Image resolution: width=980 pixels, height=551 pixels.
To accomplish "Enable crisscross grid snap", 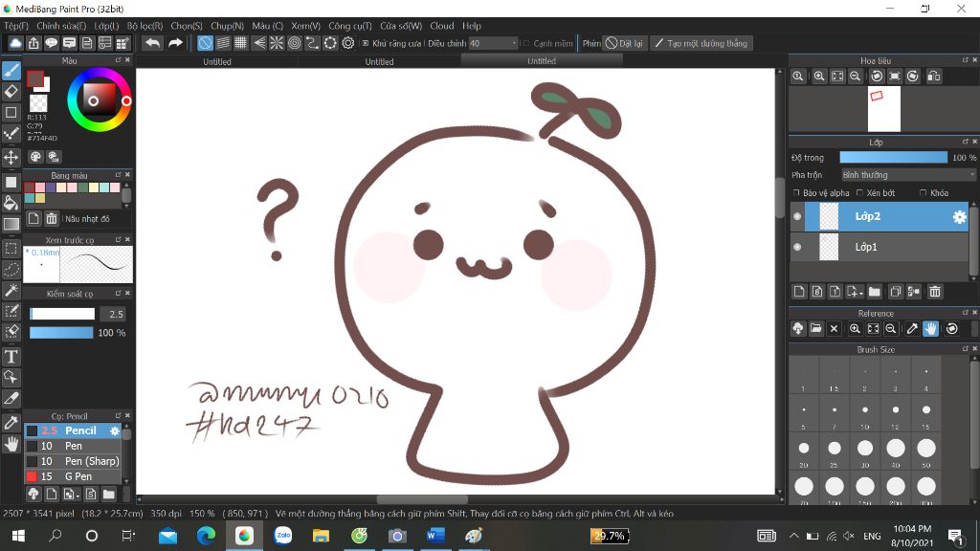I will point(240,43).
